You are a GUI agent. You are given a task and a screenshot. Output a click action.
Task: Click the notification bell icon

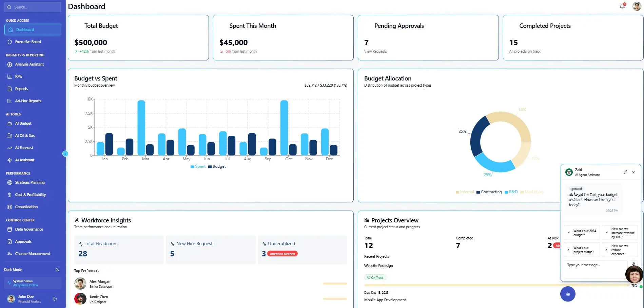point(622,6)
